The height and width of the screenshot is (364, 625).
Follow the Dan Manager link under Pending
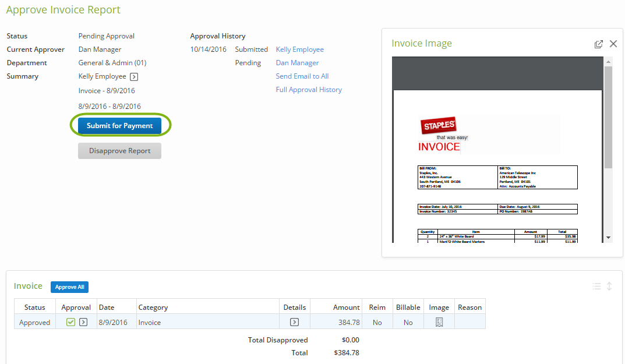[x=297, y=62]
